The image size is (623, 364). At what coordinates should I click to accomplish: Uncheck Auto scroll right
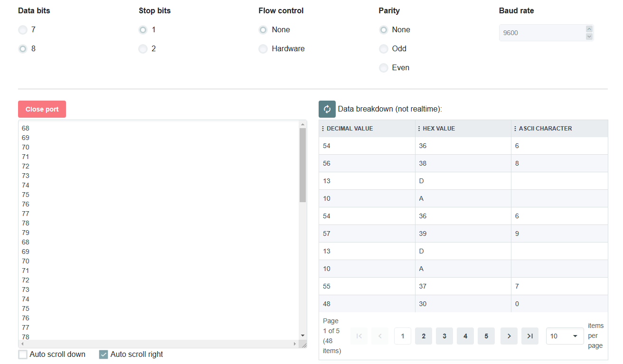tap(104, 355)
